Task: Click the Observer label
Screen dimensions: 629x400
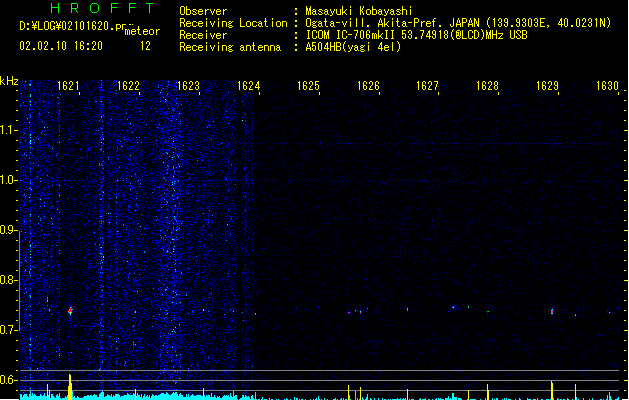Action: pos(203,11)
